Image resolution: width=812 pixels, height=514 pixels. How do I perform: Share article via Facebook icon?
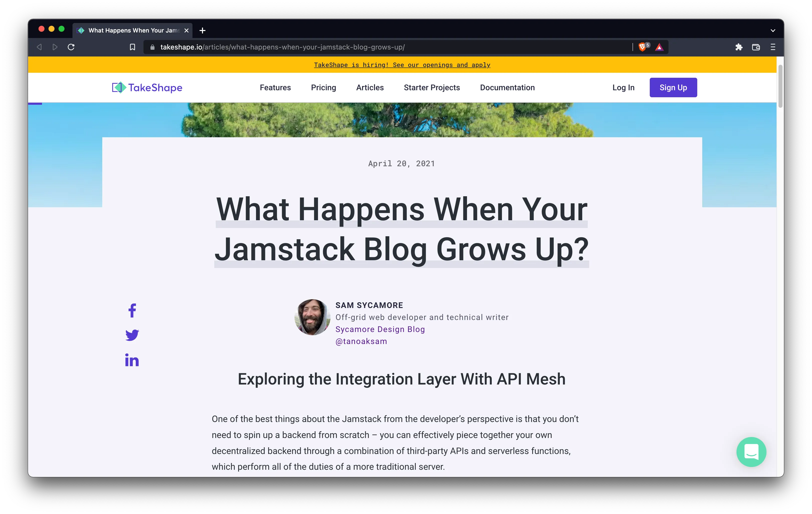tap(132, 311)
